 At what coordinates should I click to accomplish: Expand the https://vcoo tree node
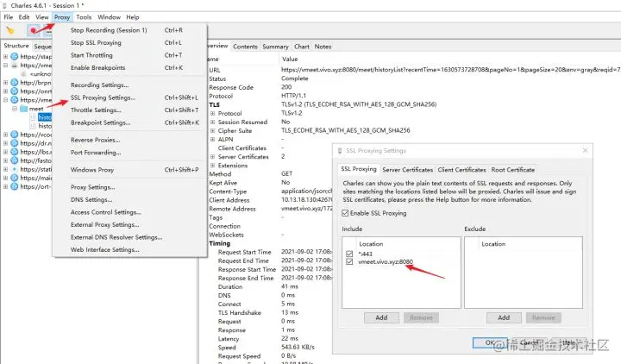point(5,135)
